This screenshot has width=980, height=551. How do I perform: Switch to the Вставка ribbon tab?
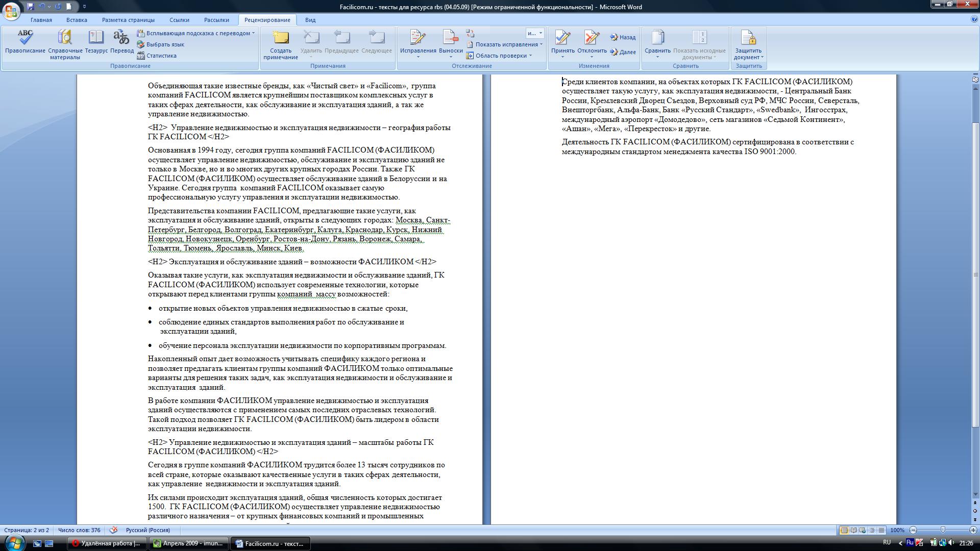tap(77, 20)
